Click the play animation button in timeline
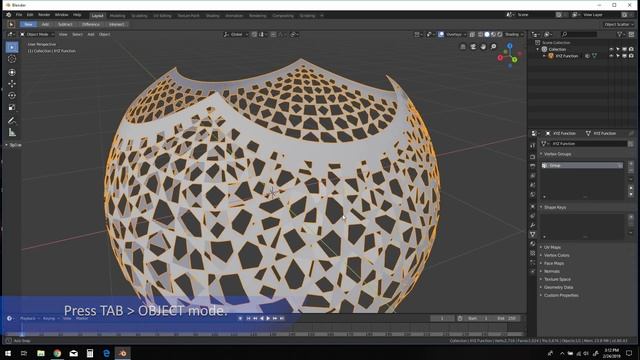Viewport: 640px width, 360px height. [x=268, y=318]
